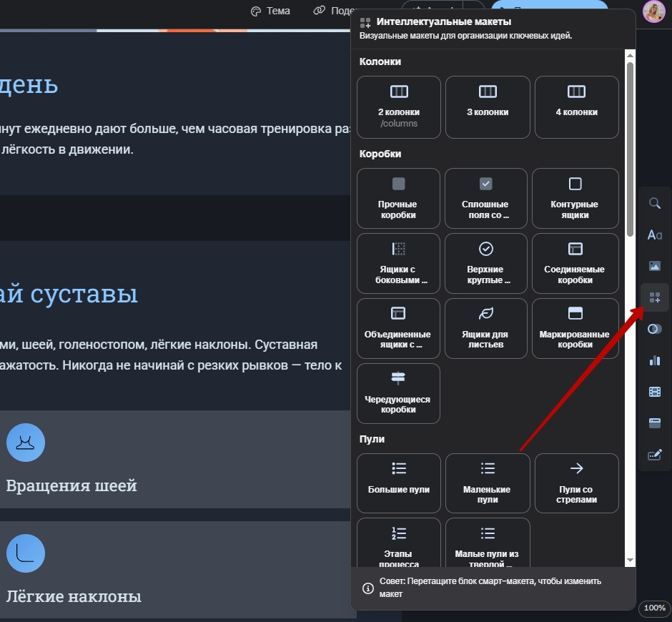Open the text formatting (Aa) panel

(654, 235)
